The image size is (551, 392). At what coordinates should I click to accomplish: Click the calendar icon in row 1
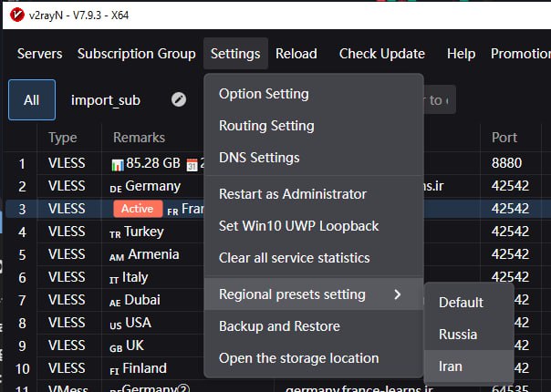pyautogui.click(x=192, y=165)
